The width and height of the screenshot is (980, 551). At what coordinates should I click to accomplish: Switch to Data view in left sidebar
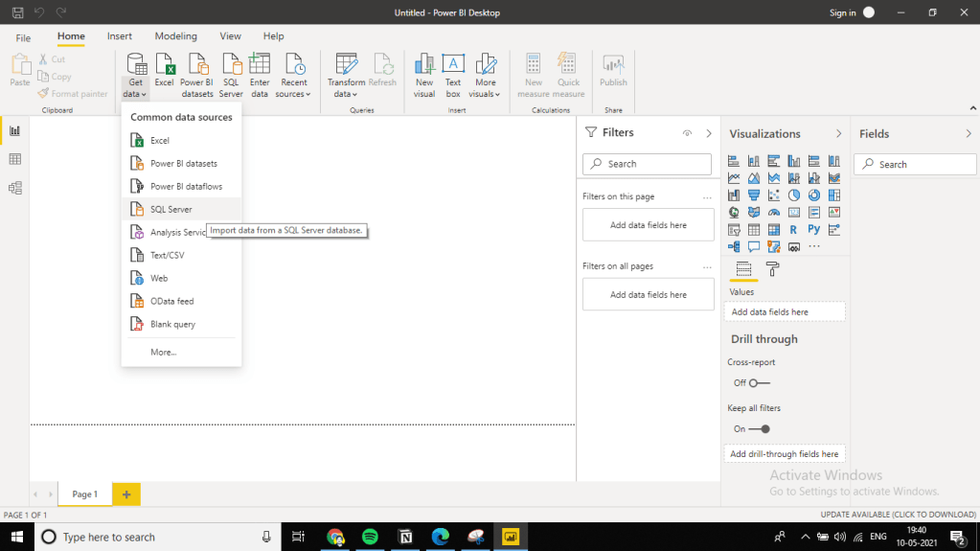(x=14, y=159)
